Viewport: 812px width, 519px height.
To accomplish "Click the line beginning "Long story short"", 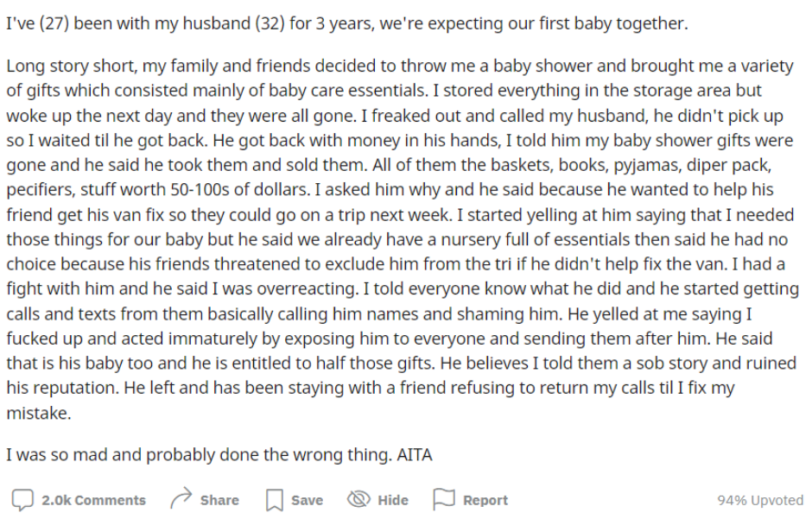I will [x=400, y=66].
